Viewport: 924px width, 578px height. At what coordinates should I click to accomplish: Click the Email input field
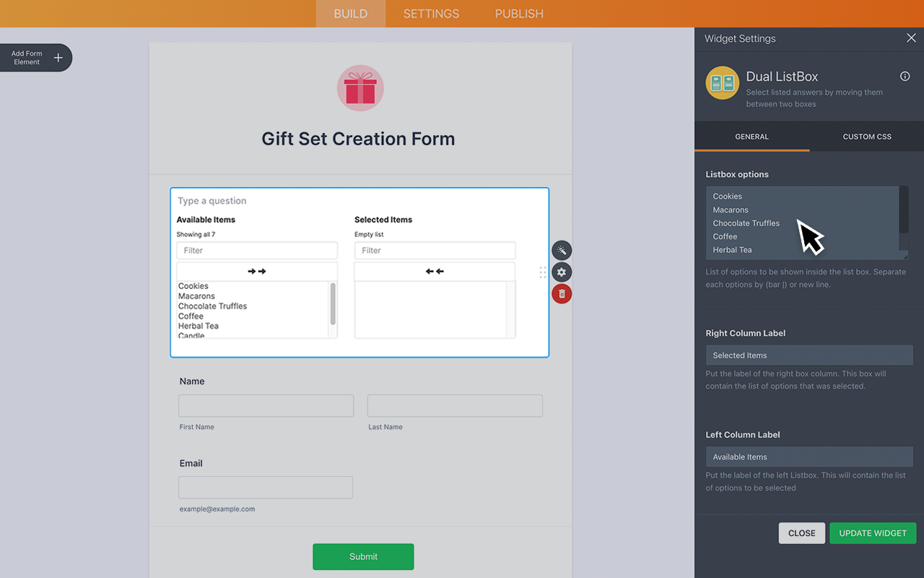[x=266, y=488]
